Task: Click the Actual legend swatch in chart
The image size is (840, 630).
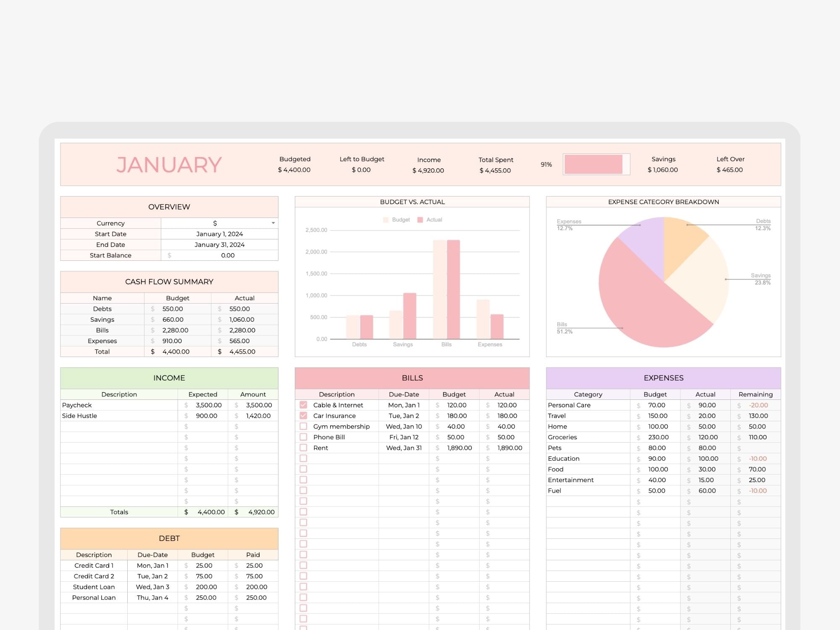Action: click(x=420, y=220)
